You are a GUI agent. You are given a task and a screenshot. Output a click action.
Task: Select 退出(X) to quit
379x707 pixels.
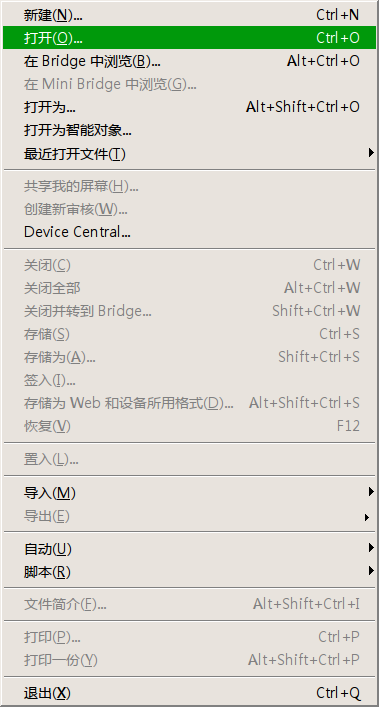(x=189, y=693)
